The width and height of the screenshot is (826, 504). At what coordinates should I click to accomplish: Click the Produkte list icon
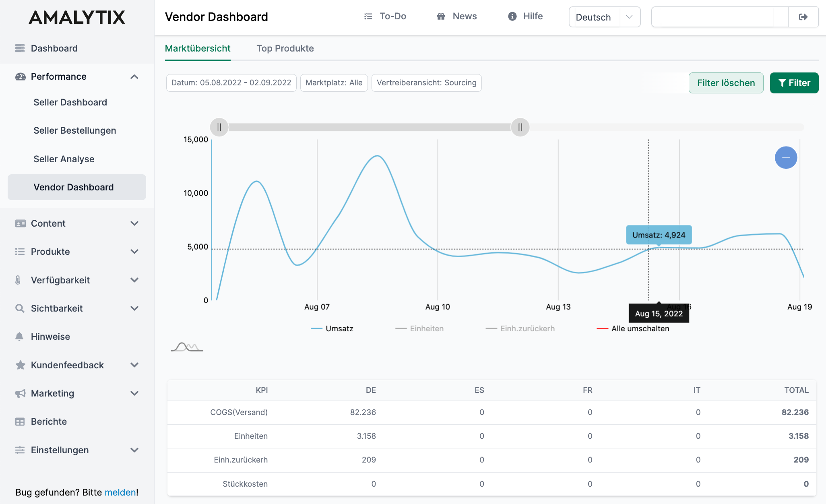(x=20, y=252)
